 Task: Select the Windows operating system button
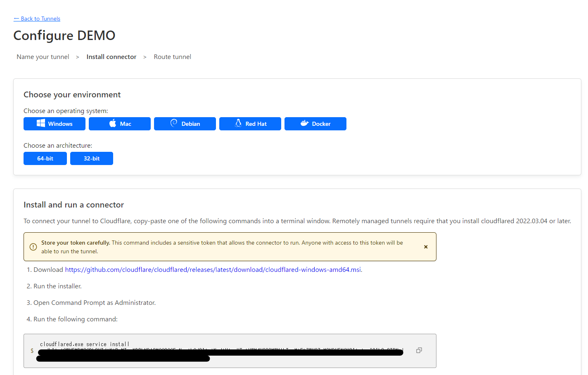(55, 124)
